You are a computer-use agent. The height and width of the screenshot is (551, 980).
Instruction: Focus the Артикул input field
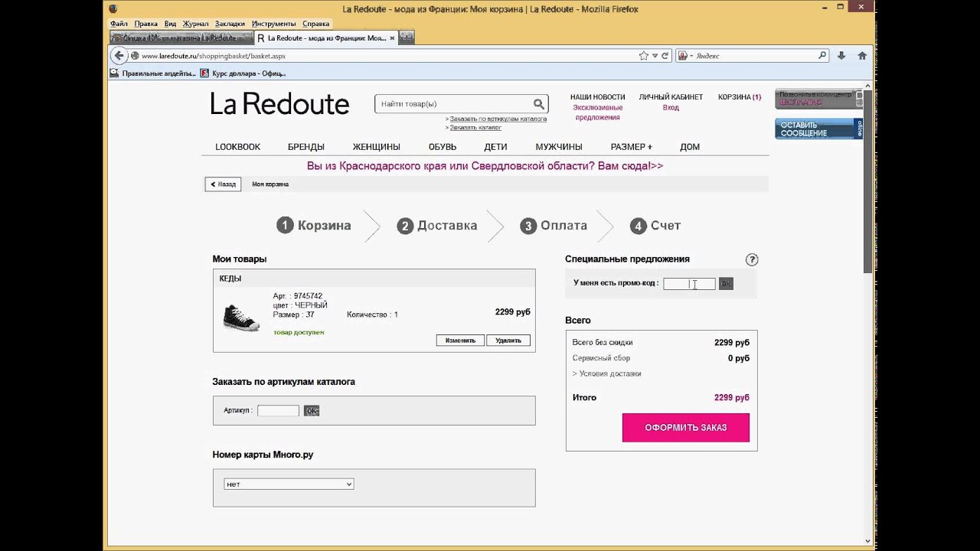(278, 411)
